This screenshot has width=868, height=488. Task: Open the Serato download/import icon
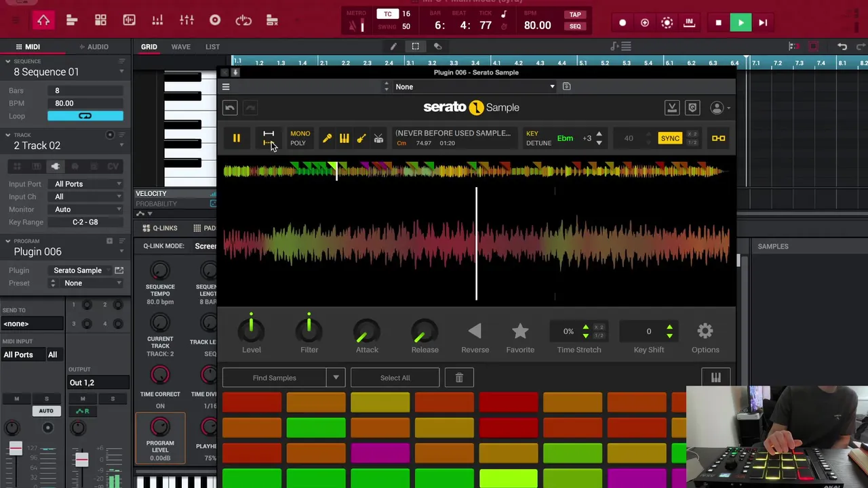[x=671, y=108]
